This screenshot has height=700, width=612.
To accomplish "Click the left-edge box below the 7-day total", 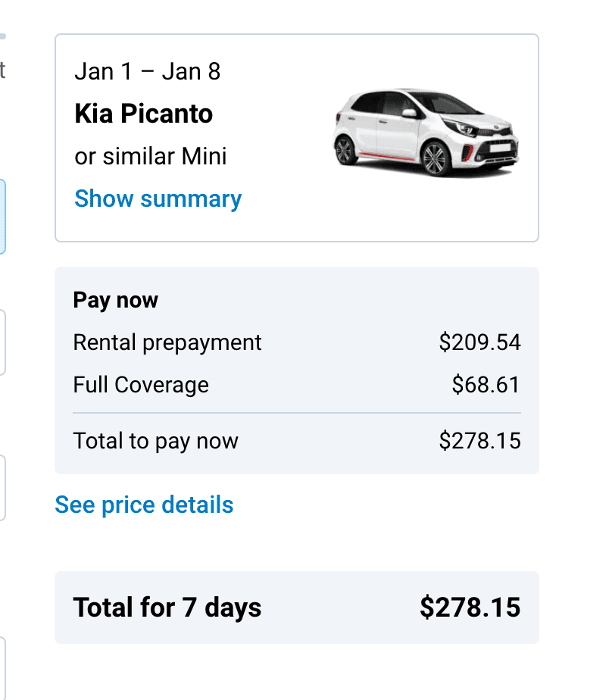I will [x=2, y=667].
